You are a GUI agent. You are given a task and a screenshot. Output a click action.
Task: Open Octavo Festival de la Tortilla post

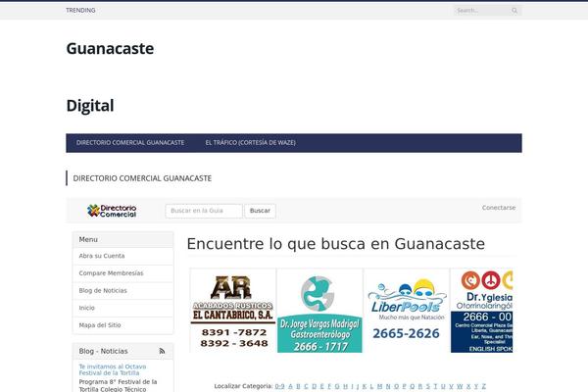pyautogui.click(x=113, y=369)
